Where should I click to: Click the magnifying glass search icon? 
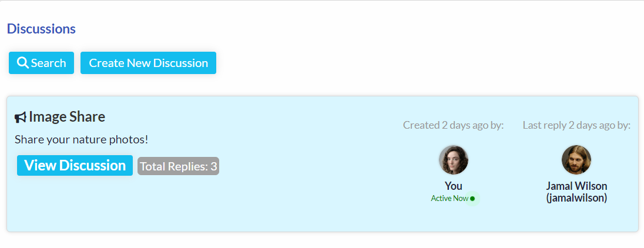(22, 63)
